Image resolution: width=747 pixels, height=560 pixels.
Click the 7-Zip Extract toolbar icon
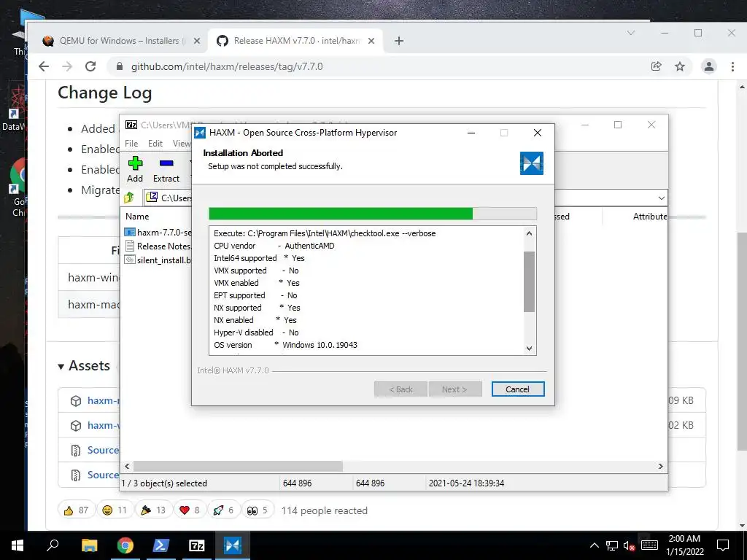pyautogui.click(x=166, y=169)
